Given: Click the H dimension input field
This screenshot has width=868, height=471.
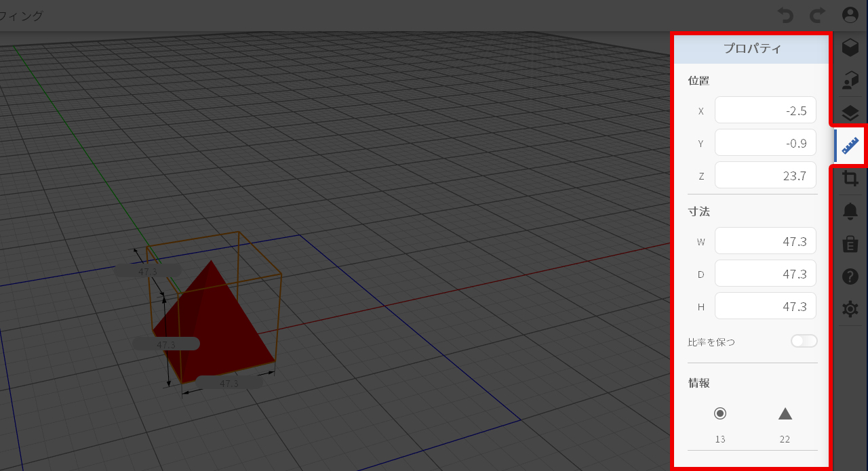Looking at the screenshot, I should tap(765, 306).
